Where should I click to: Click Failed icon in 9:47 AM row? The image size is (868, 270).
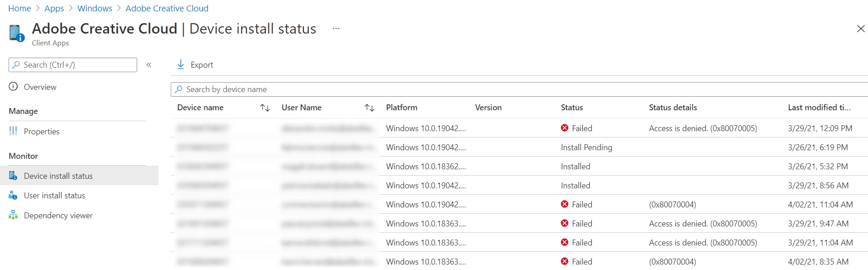(x=565, y=223)
